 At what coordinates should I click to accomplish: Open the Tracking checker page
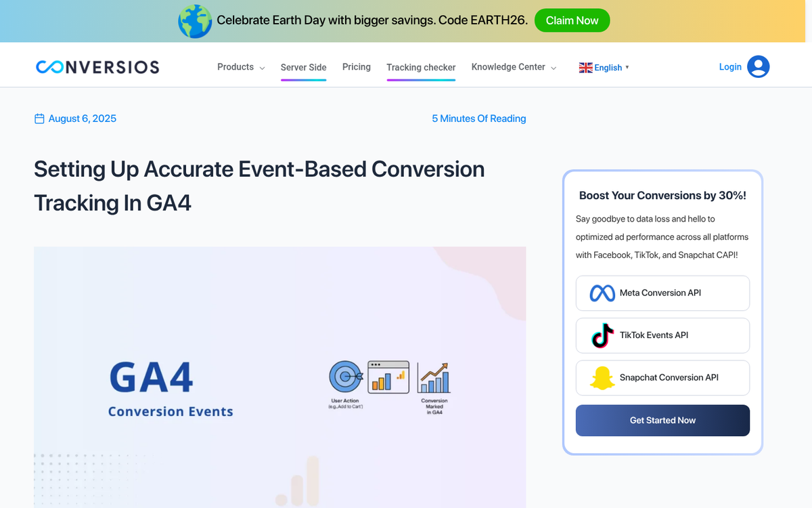point(421,67)
